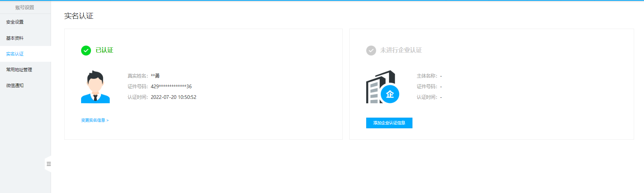Click the 已认证 status text
The image size is (644, 193).
[x=104, y=50]
